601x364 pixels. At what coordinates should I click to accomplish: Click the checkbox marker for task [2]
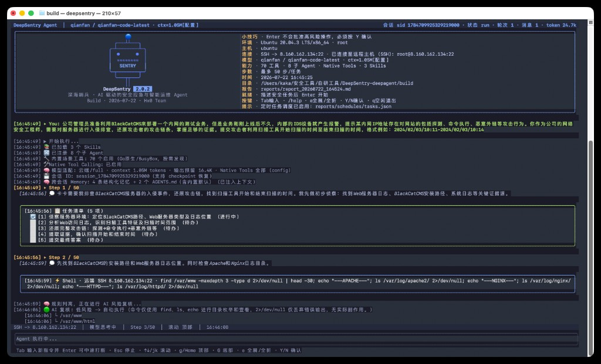(x=33, y=222)
